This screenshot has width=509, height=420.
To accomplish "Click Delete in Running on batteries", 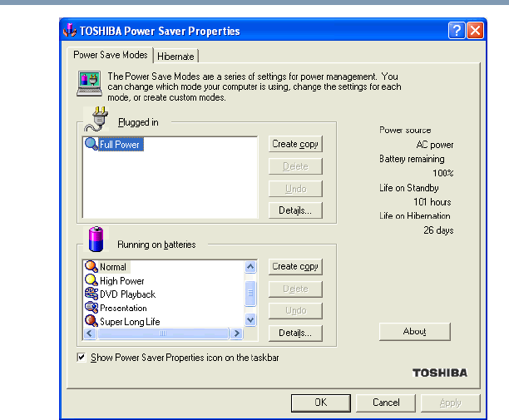I will 295,289.
